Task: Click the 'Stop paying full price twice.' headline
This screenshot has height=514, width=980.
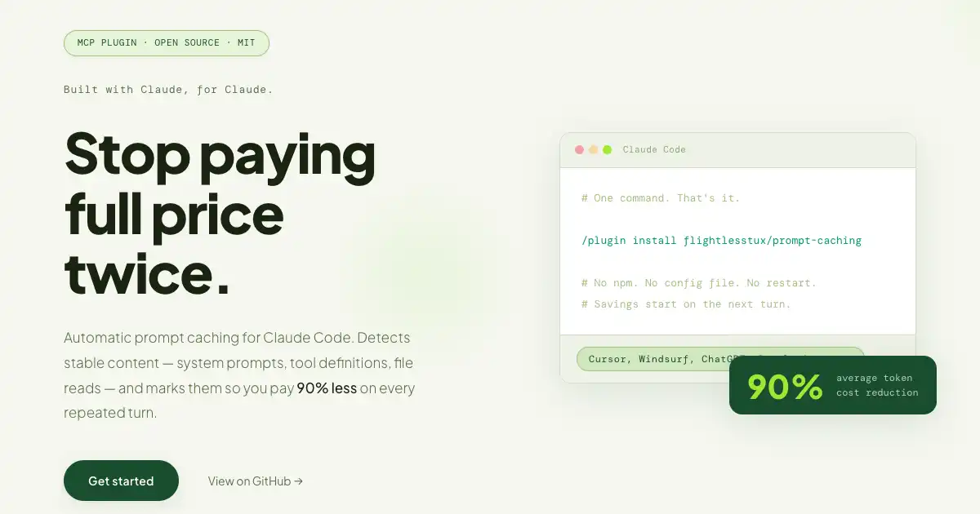Action: [220, 213]
